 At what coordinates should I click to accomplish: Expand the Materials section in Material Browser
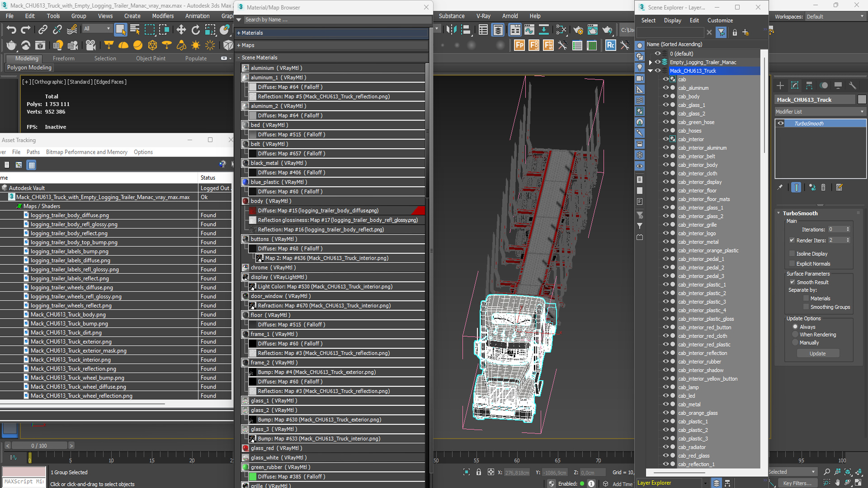pyautogui.click(x=239, y=33)
